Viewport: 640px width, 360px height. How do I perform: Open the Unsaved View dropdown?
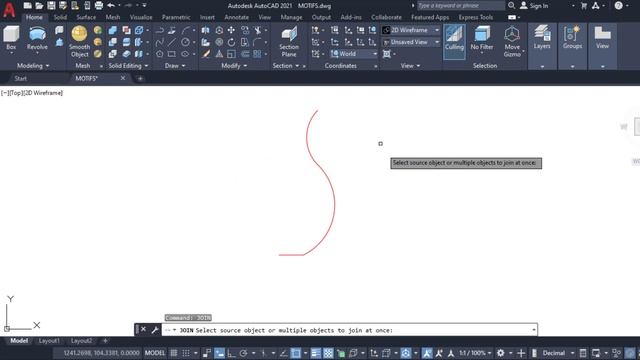point(411,42)
